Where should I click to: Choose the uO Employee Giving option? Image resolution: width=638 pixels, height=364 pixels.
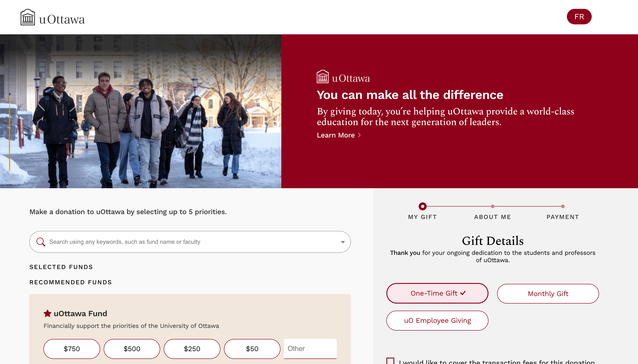point(437,321)
